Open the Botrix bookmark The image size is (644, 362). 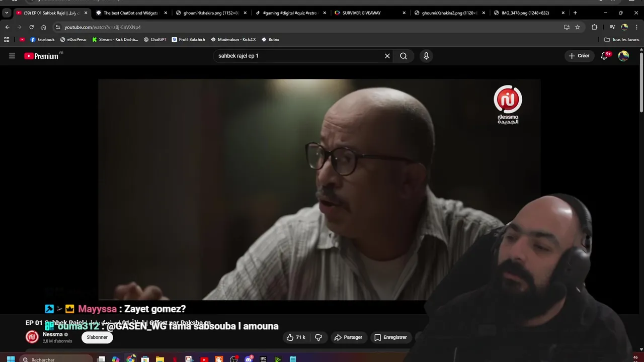pos(270,39)
